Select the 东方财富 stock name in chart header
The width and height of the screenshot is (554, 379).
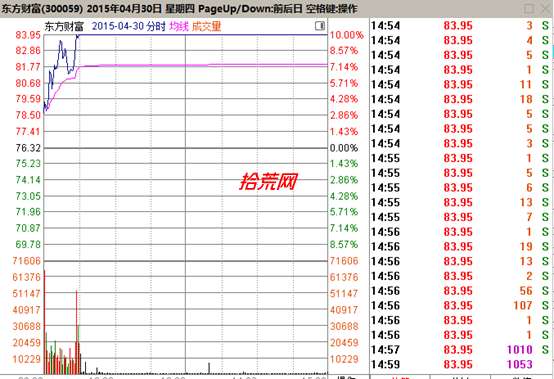coord(64,26)
